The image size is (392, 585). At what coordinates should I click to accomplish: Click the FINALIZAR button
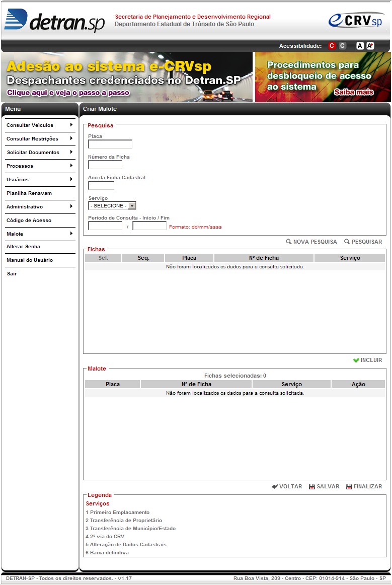(x=364, y=486)
